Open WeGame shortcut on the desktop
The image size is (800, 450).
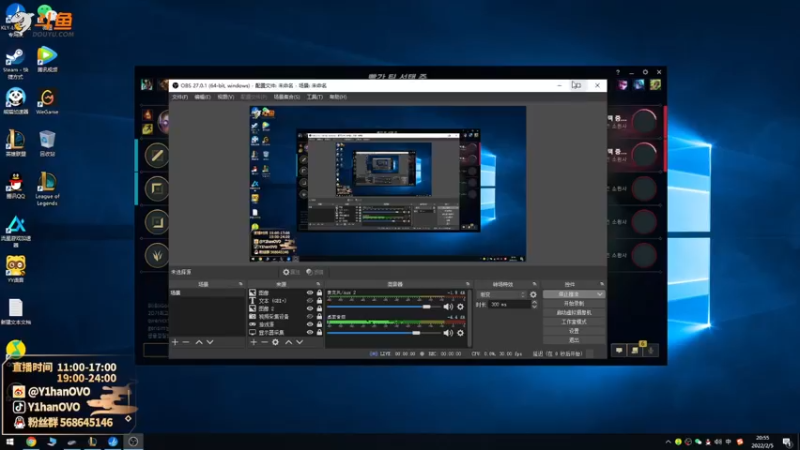(47, 102)
